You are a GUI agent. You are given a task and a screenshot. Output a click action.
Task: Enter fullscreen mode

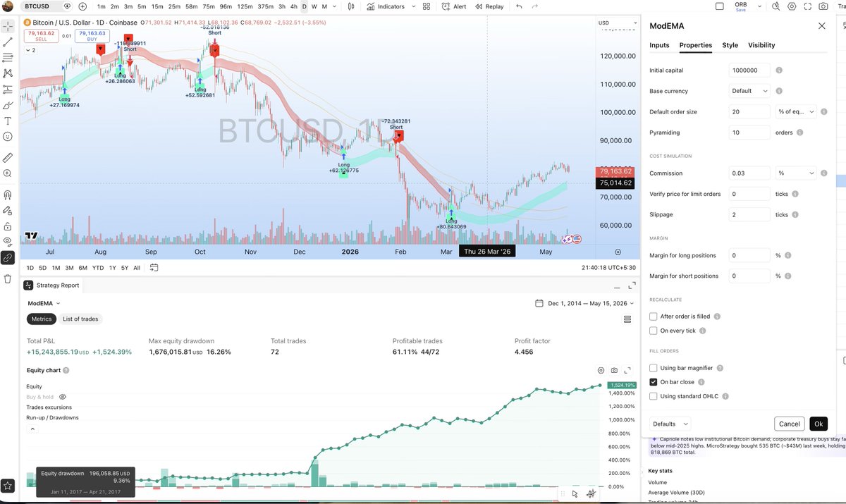click(x=808, y=6)
